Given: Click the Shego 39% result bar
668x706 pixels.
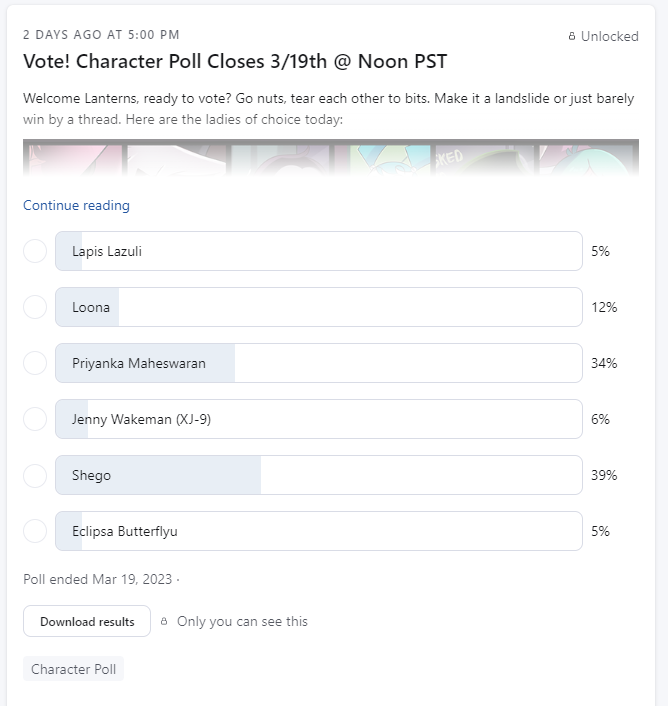Looking at the screenshot, I should pos(319,475).
